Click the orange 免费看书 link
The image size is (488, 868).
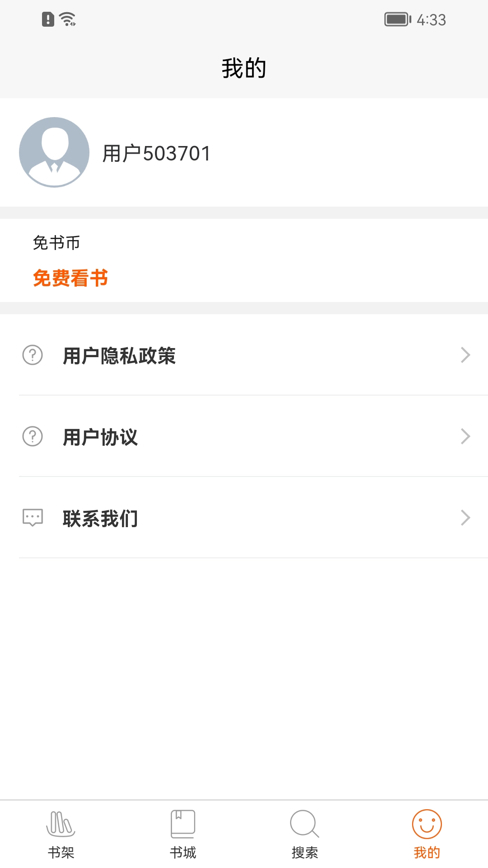pos(70,278)
